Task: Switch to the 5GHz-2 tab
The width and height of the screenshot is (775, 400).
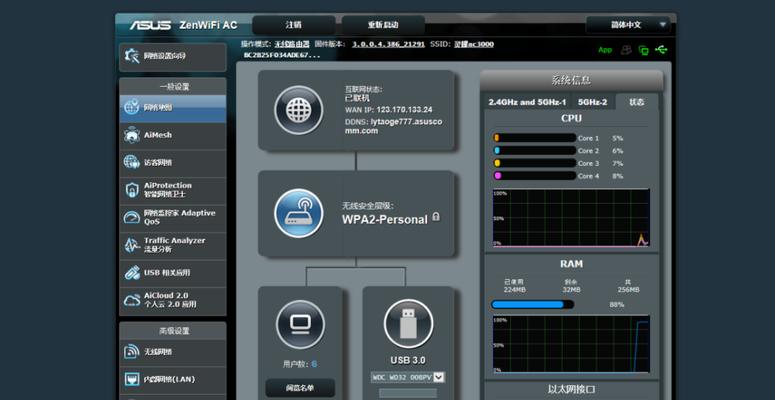Action: (592, 102)
